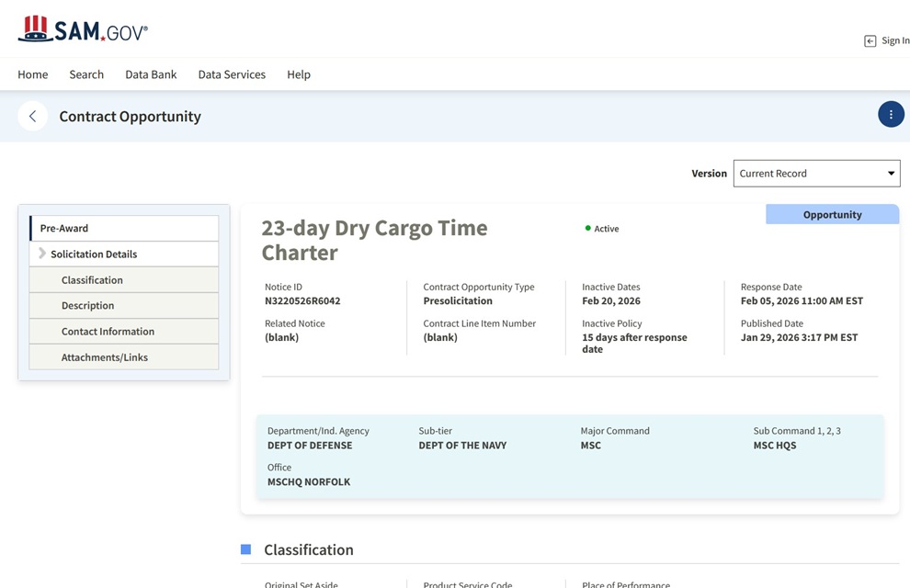Click the SAM.gov logo
This screenshot has width=910, height=588.
83,29
